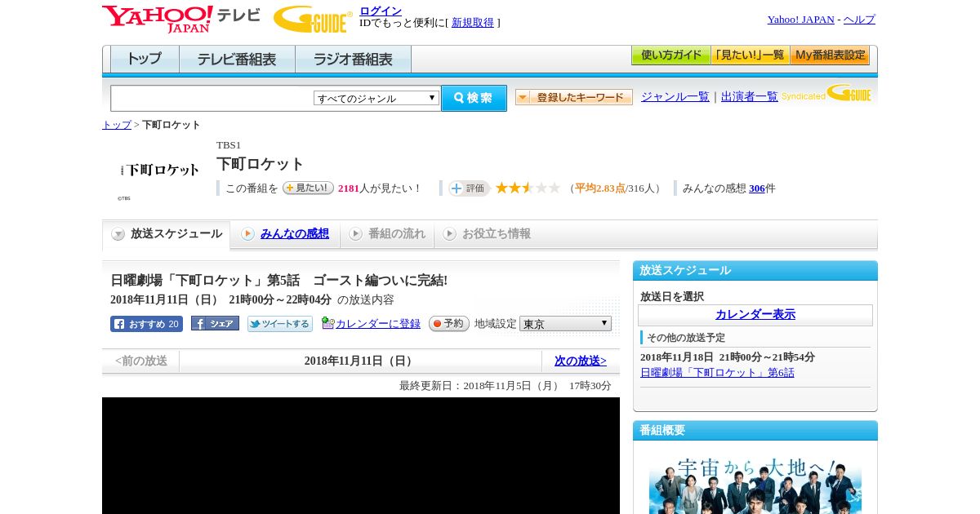Open 日曜劇場「下町ロケット」第6話 link
The height and width of the screenshot is (514, 980).
coord(717,373)
